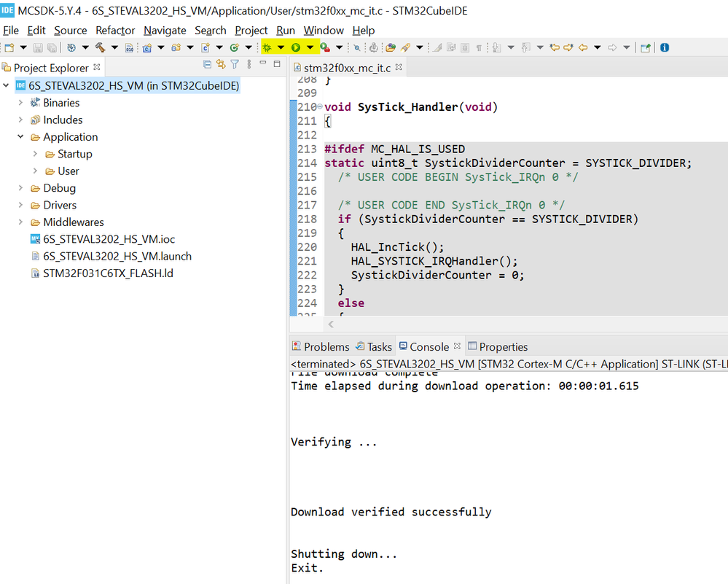This screenshot has width=728, height=584.
Task: Click the Project Explorer filter funnel icon
Action: (x=235, y=65)
